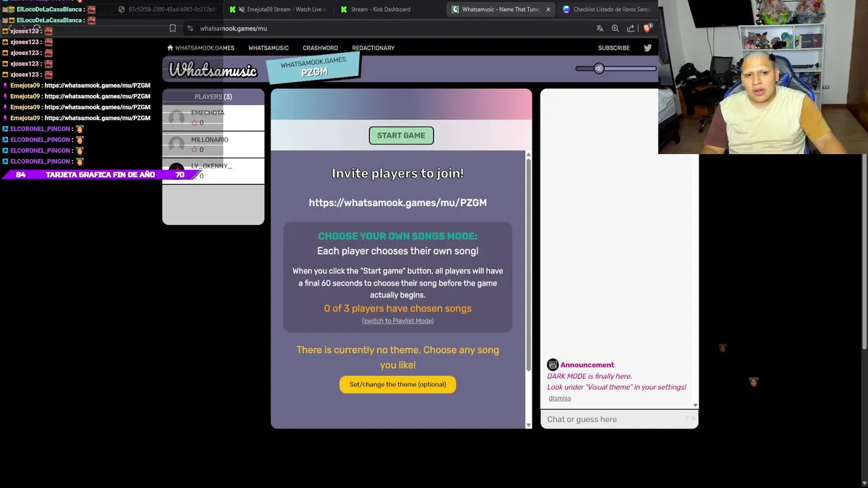Click MILLONARIO's avatar icon

coord(176,144)
